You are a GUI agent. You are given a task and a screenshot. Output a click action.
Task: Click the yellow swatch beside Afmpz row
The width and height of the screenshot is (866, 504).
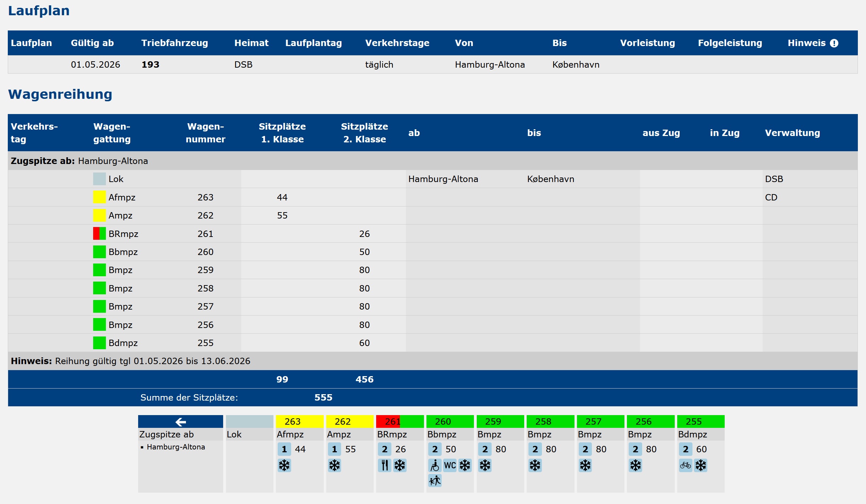click(x=100, y=197)
